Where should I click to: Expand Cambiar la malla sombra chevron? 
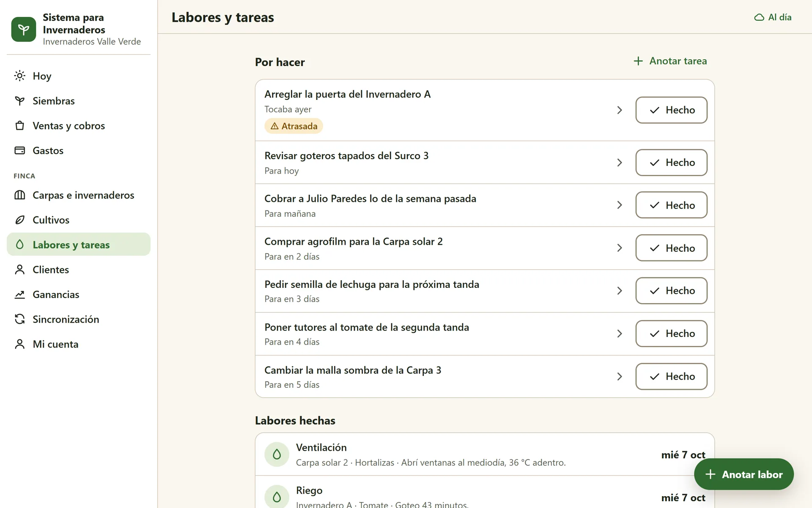coord(620,376)
